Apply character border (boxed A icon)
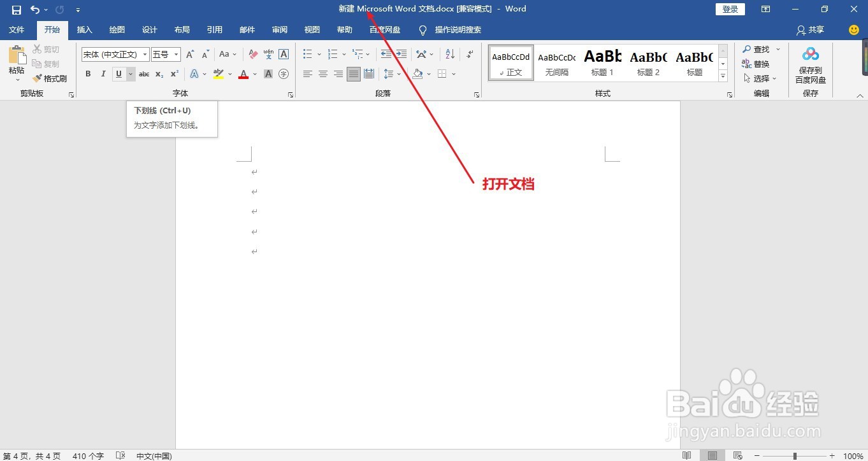Viewport: 868px width, 461px height. (284, 55)
